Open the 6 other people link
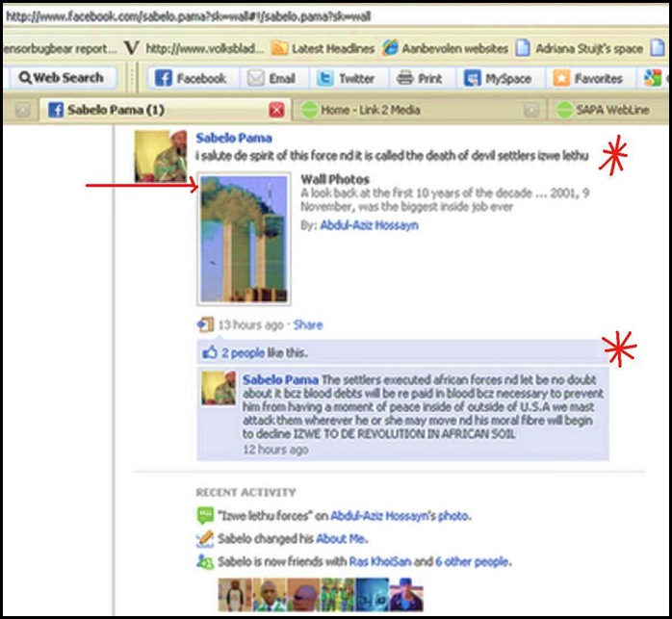This screenshot has height=619, width=672. pos(473,561)
